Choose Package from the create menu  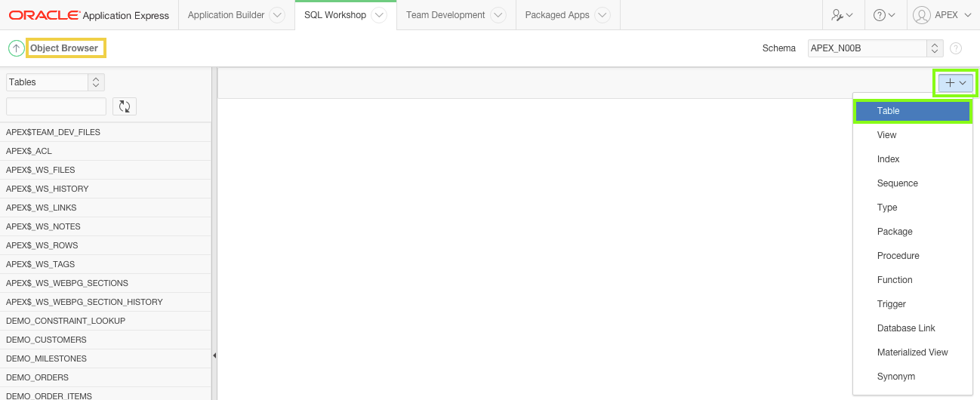912,232
